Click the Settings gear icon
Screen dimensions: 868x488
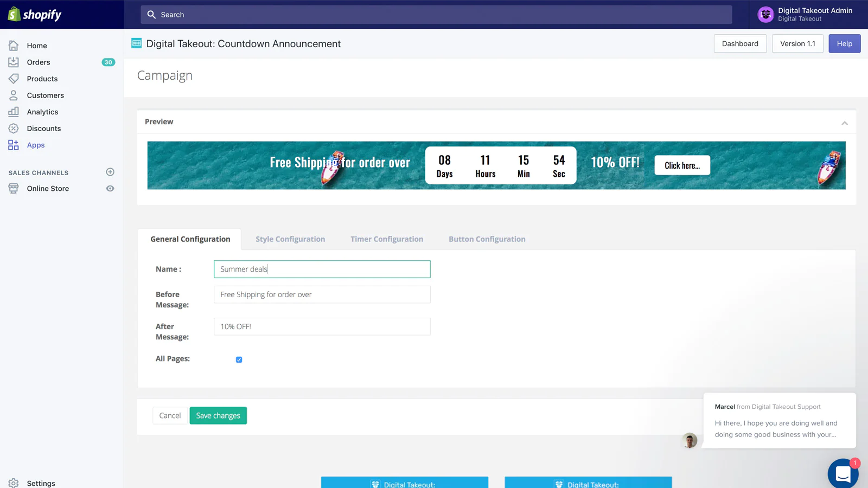pos(14,483)
